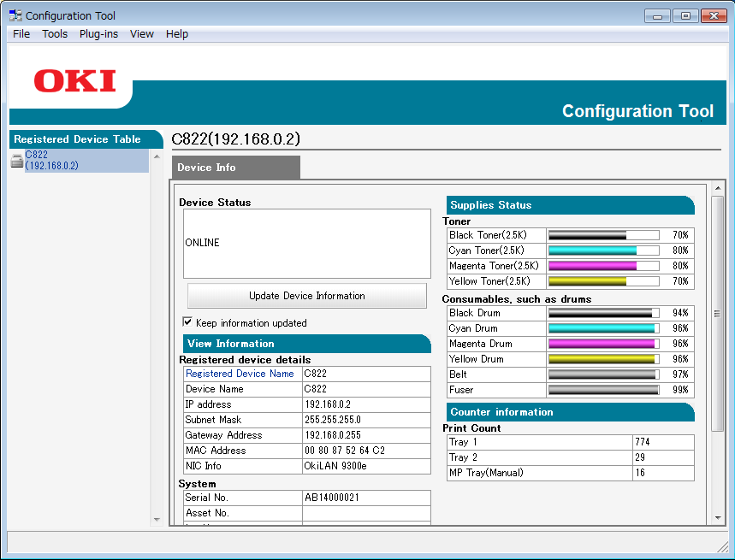Viewport: 735px width, 560px height.
Task: Click the Fuser level bar
Action: [604, 390]
